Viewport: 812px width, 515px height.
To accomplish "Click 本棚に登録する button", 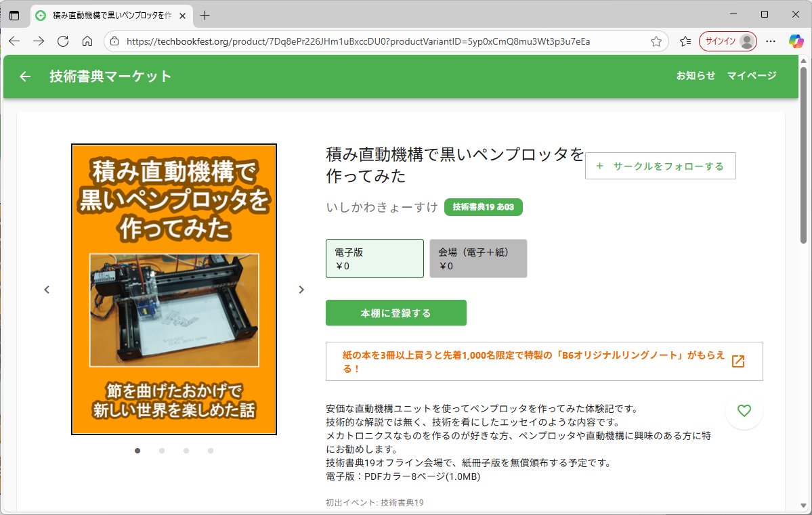I will [x=396, y=313].
